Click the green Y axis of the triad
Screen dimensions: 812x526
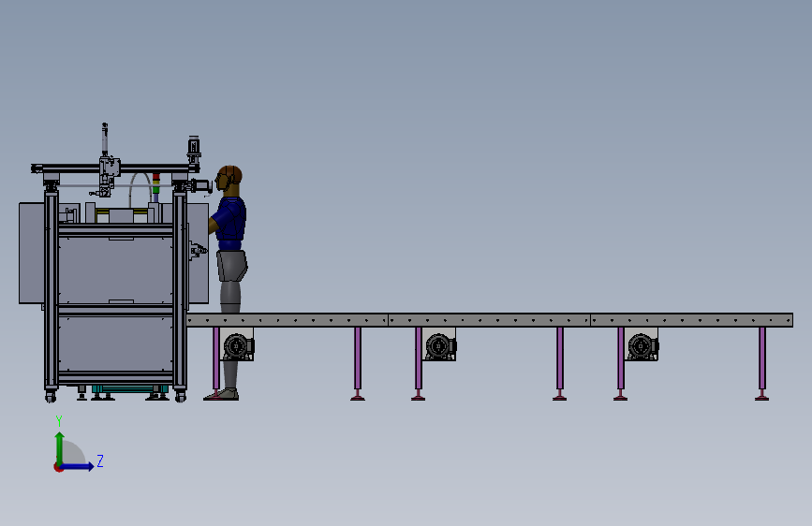pos(60,448)
